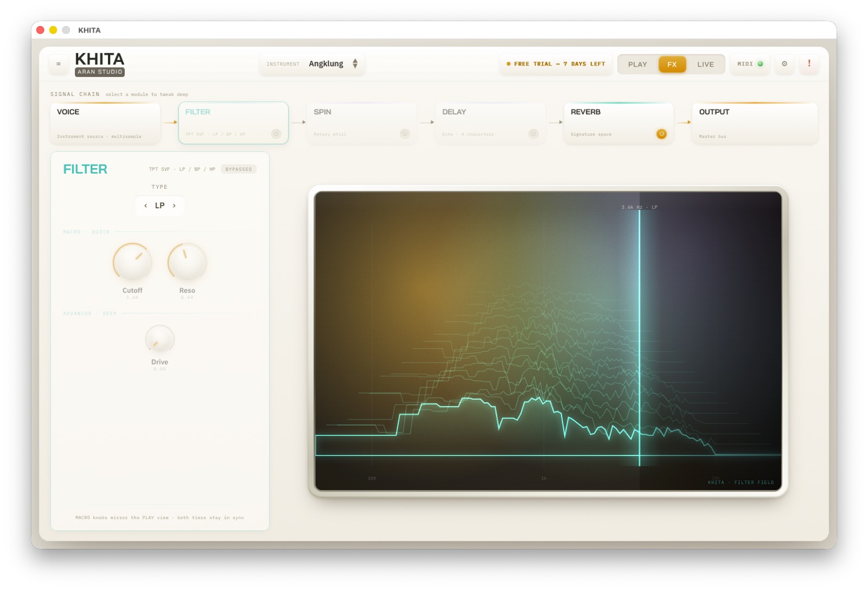
Task: Click the 'ADVANCED · DEEP' section label
Action: pos(90,313)
